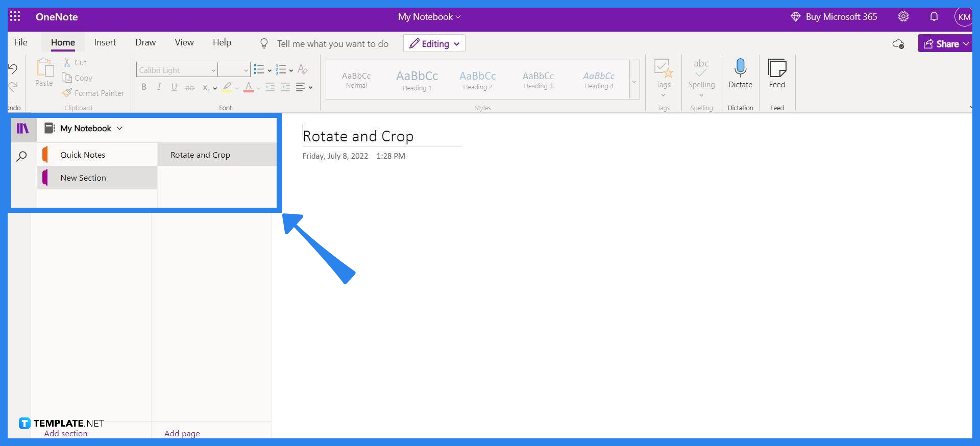Switch to the Help tab
Image resolution: width=980 pixels, height=446 pixels.
tap(222, 42)
